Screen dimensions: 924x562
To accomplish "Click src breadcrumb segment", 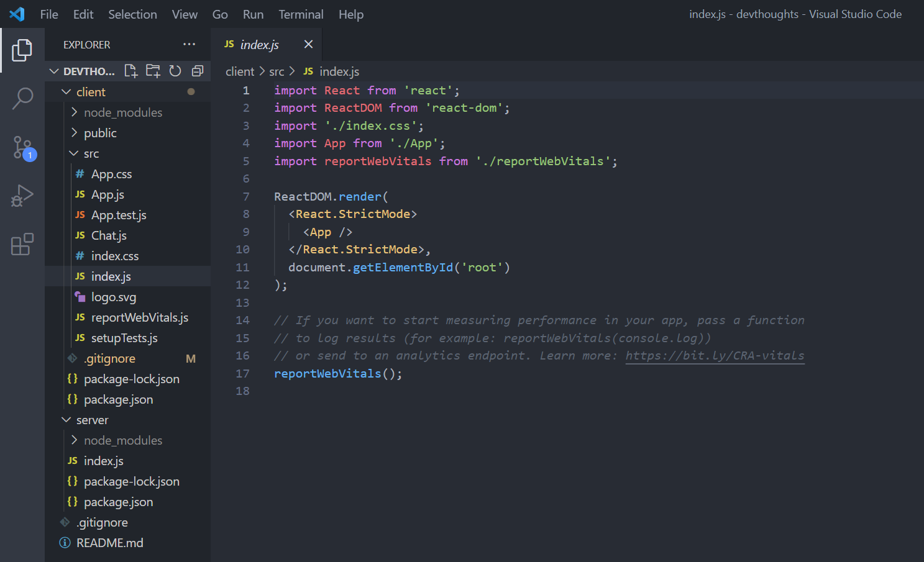I will point(277,71).
